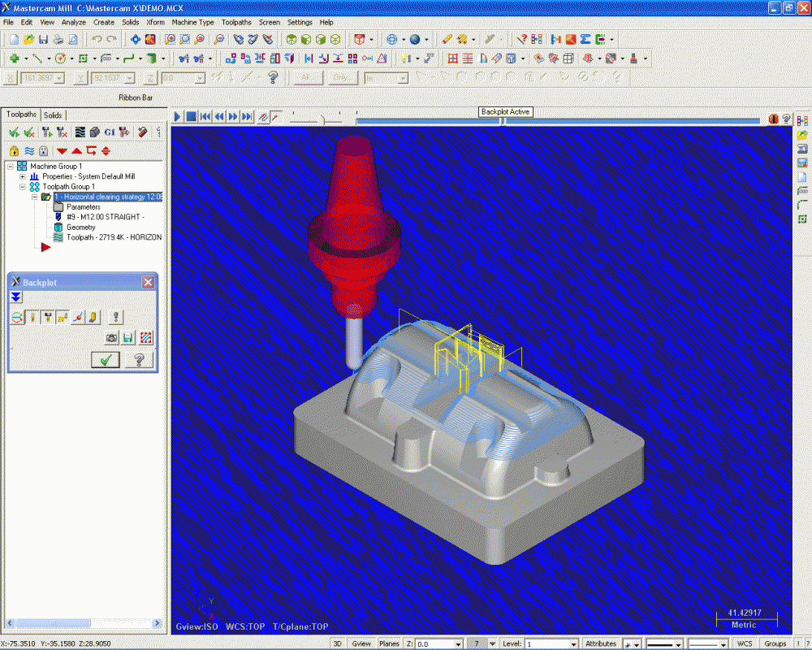Click the Create arc circle icon

[60, 58]
